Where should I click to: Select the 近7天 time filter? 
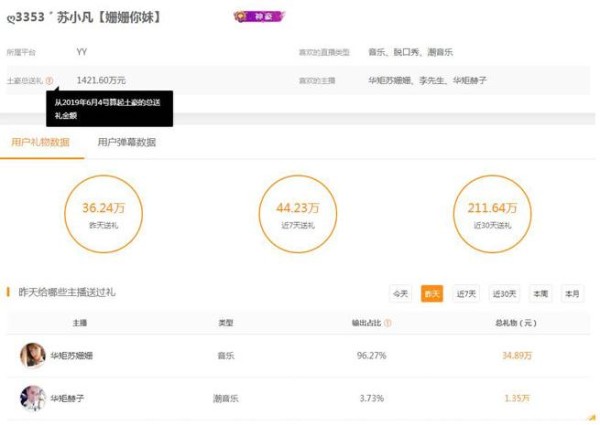click(x=466, y=294)
